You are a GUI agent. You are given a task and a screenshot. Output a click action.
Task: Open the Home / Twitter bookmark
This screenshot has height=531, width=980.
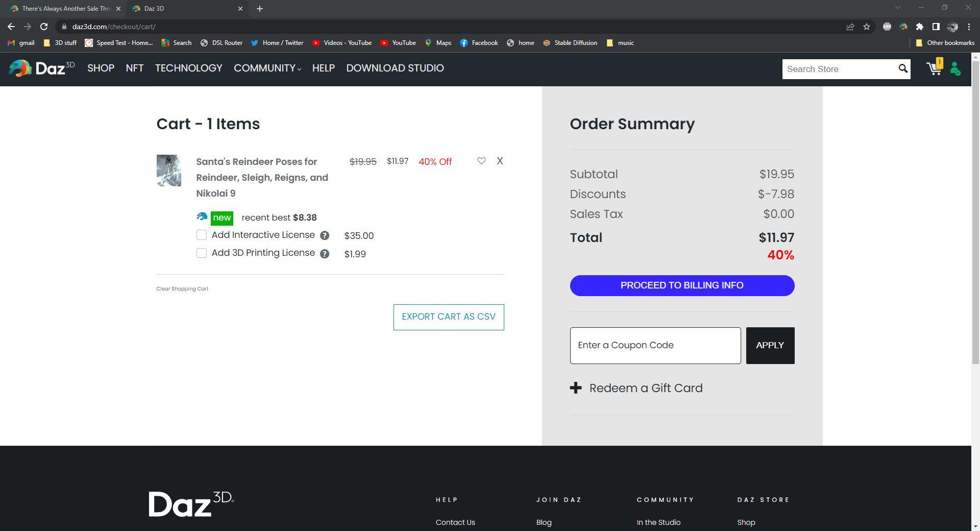click(x=277, y=43)
